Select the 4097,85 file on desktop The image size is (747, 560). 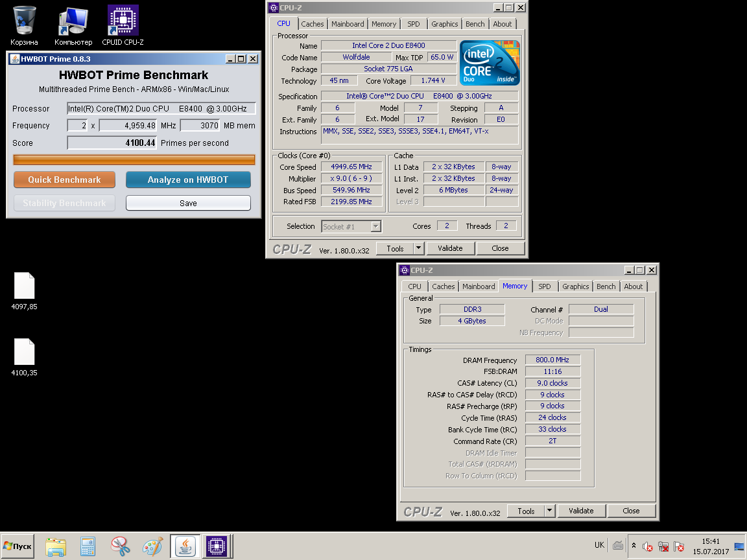24,292
